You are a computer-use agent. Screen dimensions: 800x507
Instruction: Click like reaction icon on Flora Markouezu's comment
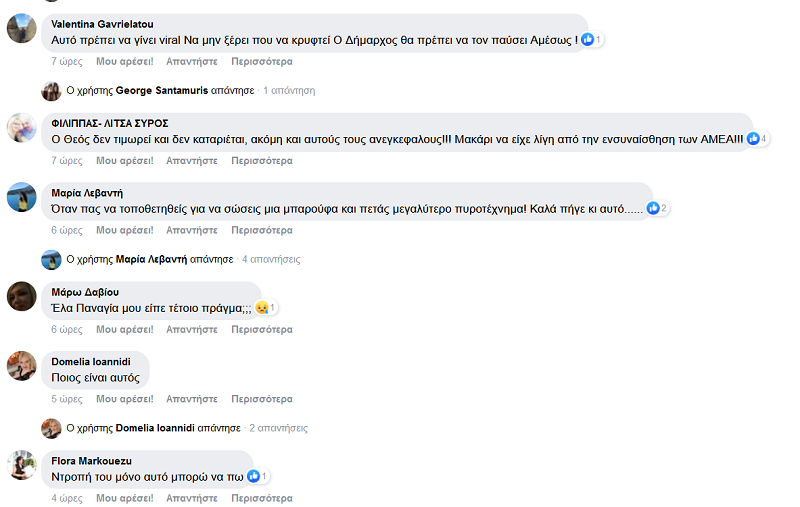(x=253, y=477)
